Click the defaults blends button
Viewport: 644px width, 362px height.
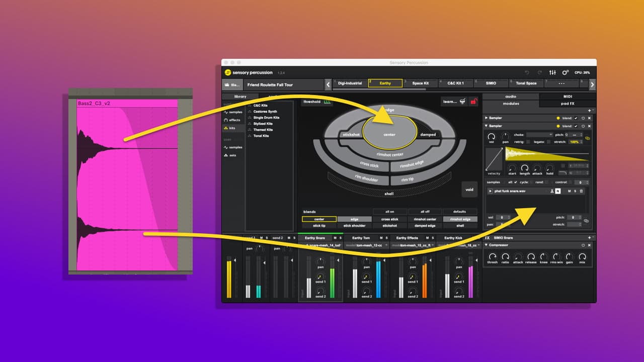pyautogui.click(x=460, y=212)
